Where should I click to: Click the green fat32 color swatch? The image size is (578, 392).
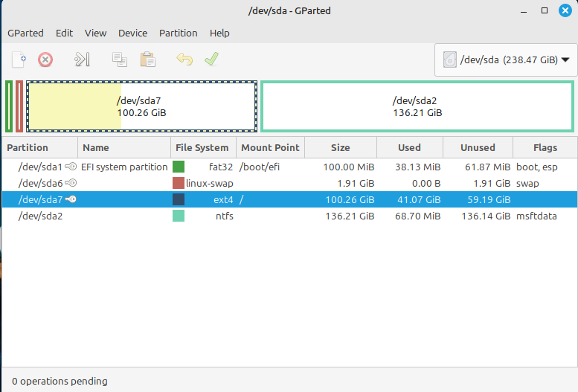pos(179,167)
